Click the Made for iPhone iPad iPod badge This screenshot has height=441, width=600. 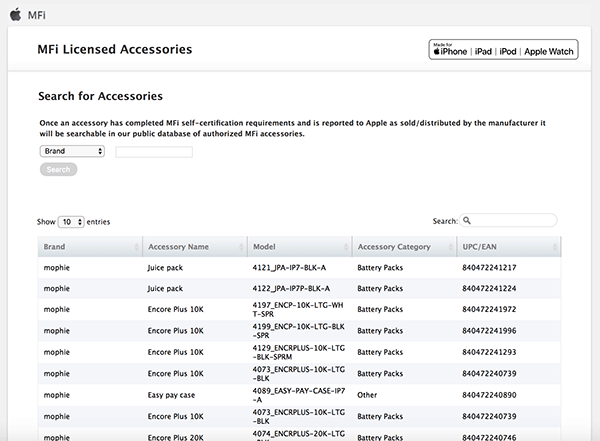pos(503,49)
